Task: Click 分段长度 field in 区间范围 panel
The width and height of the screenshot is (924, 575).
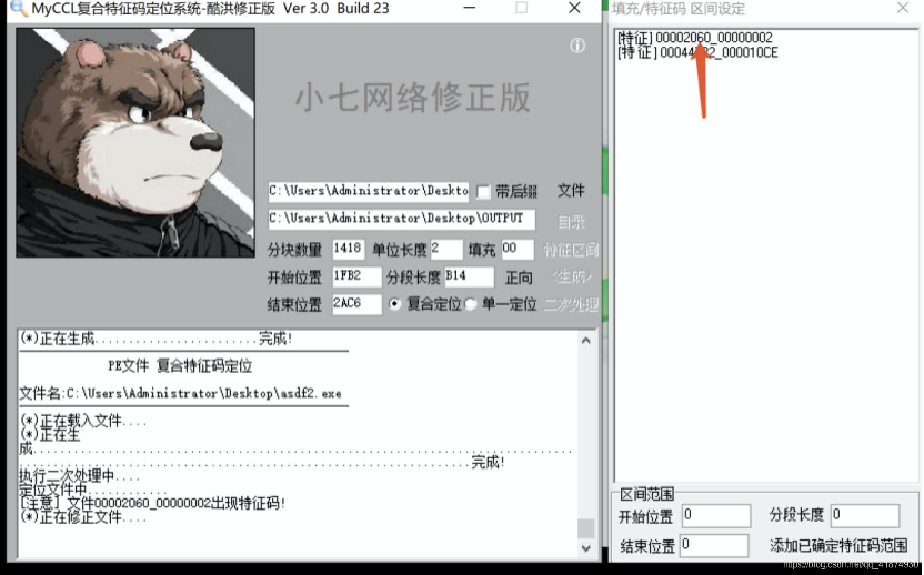Action: (865, 516)
